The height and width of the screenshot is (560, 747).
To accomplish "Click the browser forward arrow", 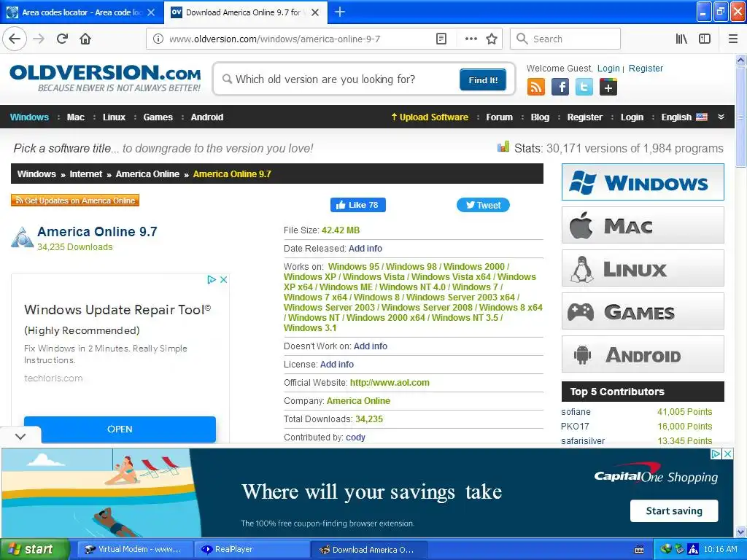I will (x=39, y=39).
